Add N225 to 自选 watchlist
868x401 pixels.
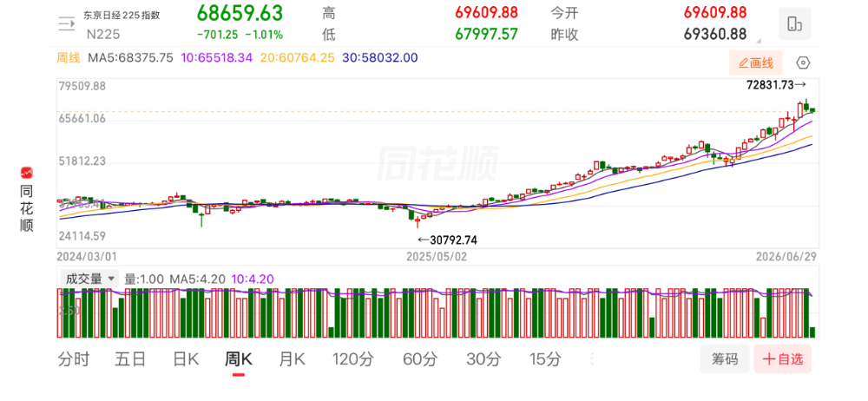782,359
